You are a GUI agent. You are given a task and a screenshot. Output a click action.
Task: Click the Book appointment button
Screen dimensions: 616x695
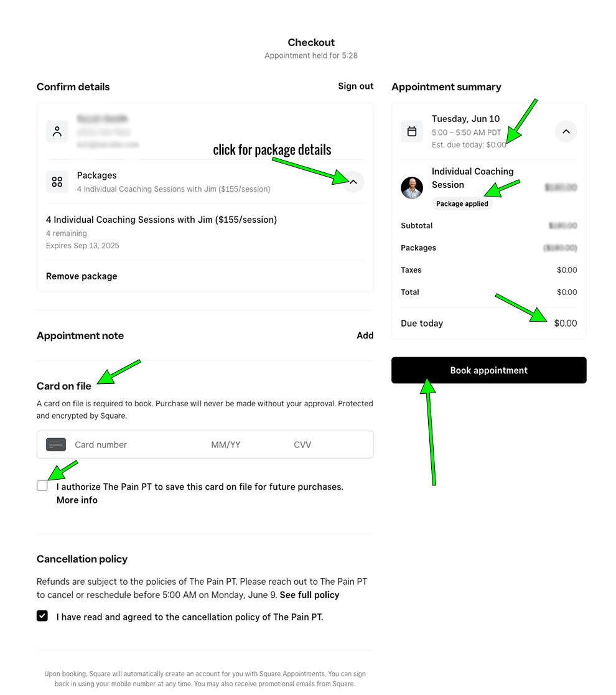(x=489, y=370)
